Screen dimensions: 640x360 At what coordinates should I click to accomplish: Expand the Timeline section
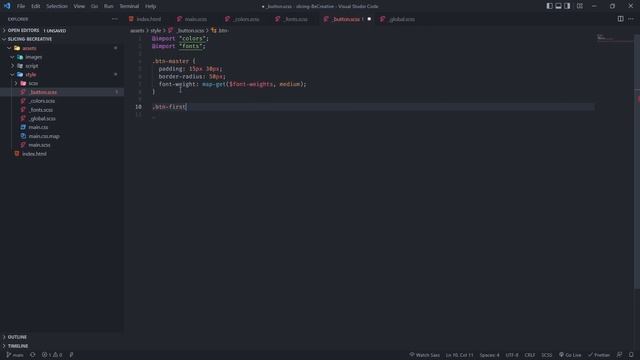coord(18,346)
